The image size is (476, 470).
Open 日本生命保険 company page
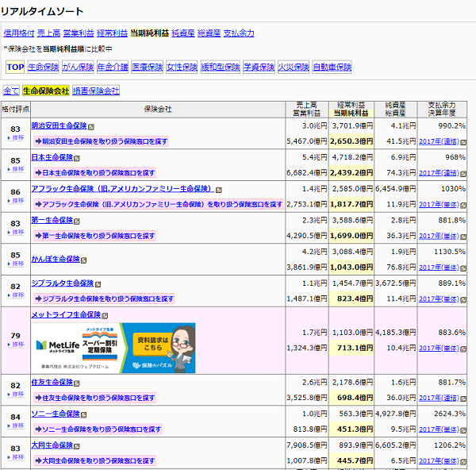[x=52, y=157]
